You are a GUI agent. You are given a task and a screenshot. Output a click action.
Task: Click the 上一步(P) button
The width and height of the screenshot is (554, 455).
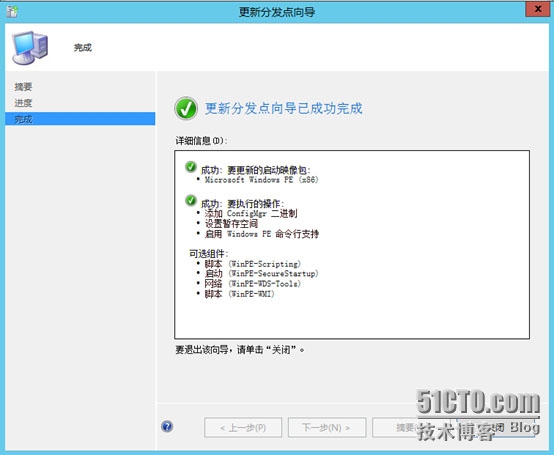[243, 427]
